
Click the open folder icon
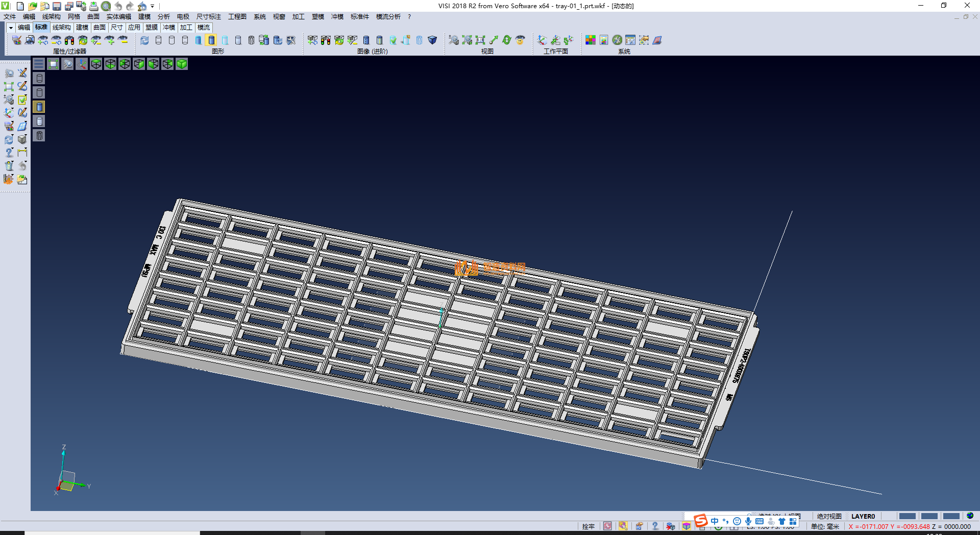[x=32, y=6]
